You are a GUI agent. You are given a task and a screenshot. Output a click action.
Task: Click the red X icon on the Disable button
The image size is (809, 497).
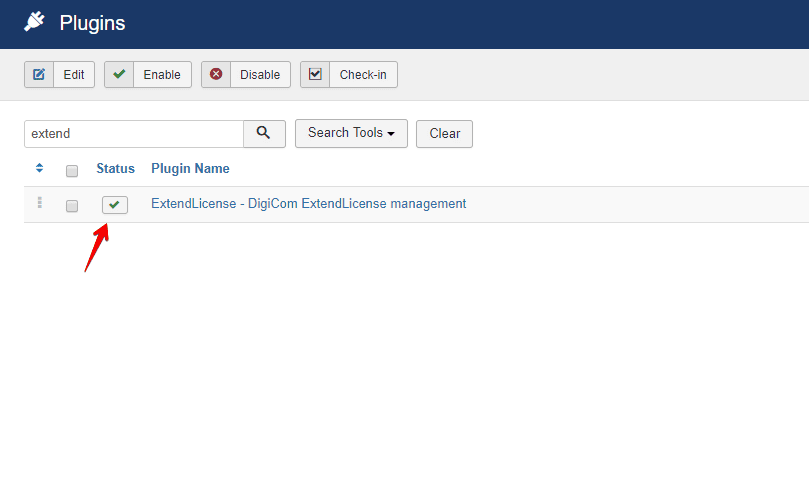(x=216, y=75)
